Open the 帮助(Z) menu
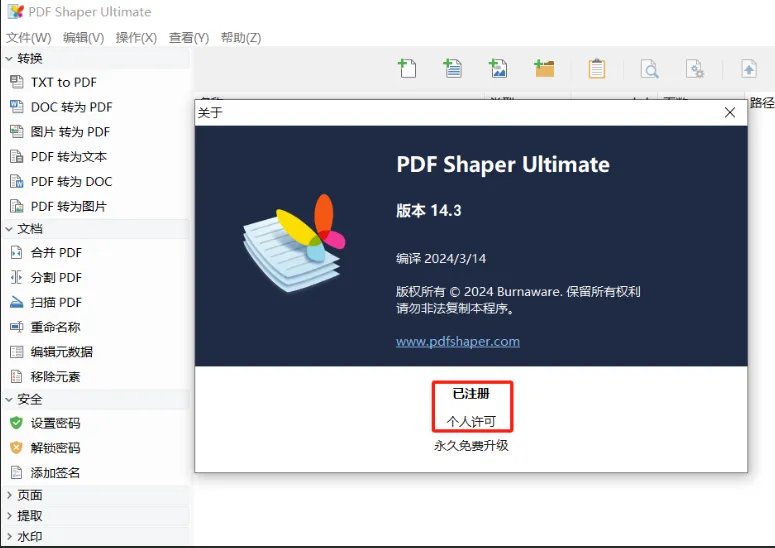Viewport: 775px width, 548px height. [x=241, y=38]
